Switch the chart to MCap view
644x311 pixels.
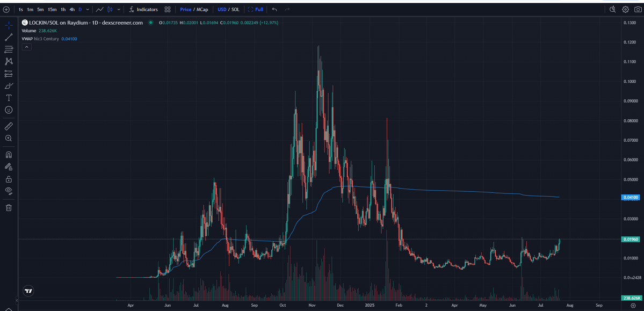click(x=202, y=9)
